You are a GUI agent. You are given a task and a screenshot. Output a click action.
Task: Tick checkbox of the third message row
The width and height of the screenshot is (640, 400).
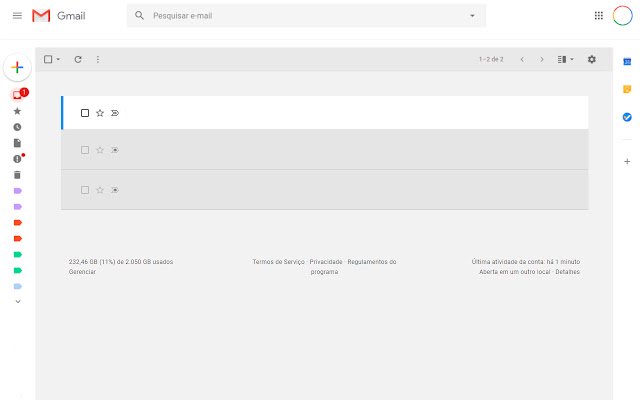[x=85, y=190]
